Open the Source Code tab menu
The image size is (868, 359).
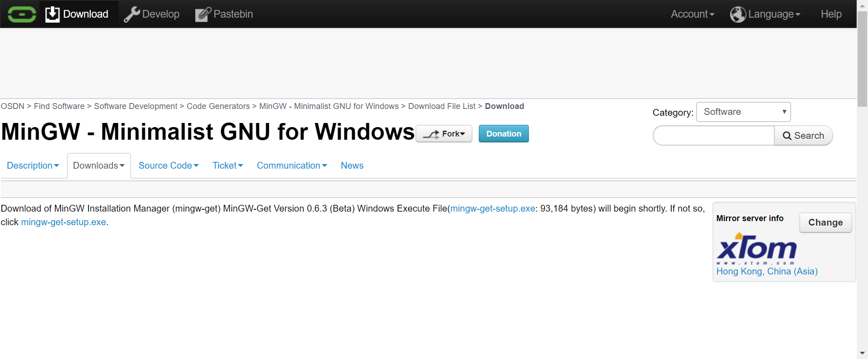pyautogui.click(x=168, y=165)
